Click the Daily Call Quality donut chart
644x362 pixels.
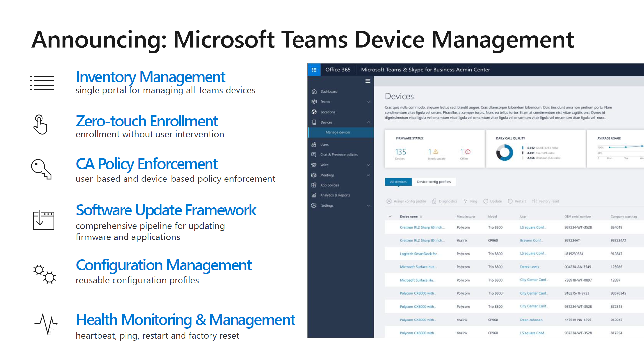[504, 153]
